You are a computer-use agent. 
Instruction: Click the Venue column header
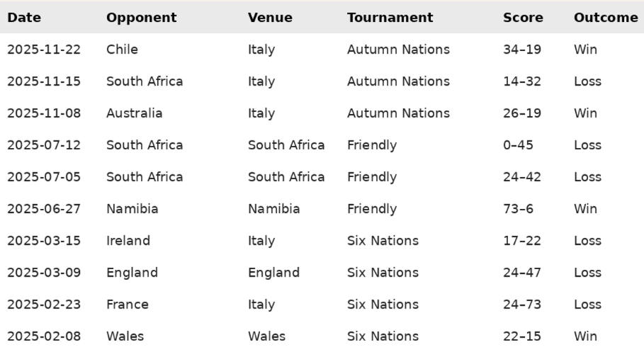271,18
